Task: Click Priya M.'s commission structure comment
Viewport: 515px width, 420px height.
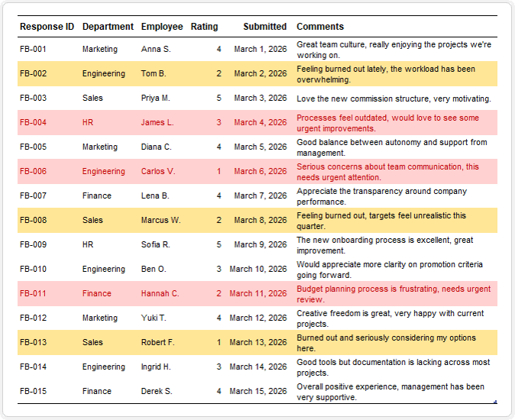Action: point(394,99)
